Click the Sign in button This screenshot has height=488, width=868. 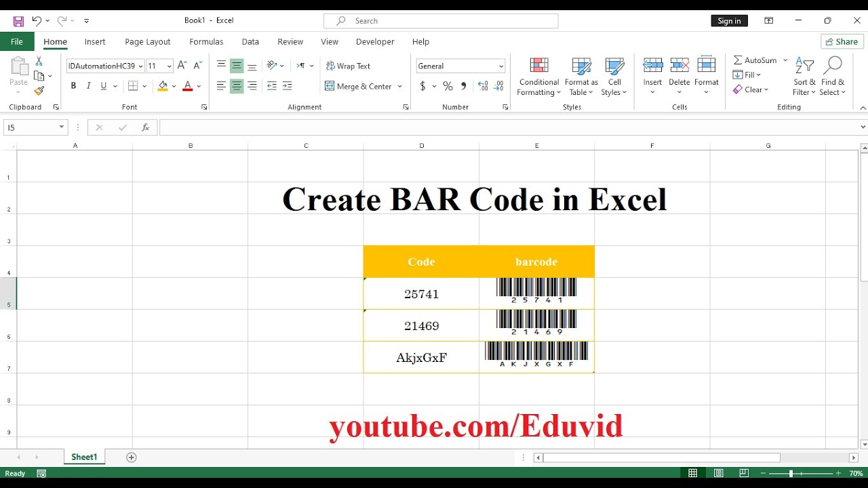[729, 21]
